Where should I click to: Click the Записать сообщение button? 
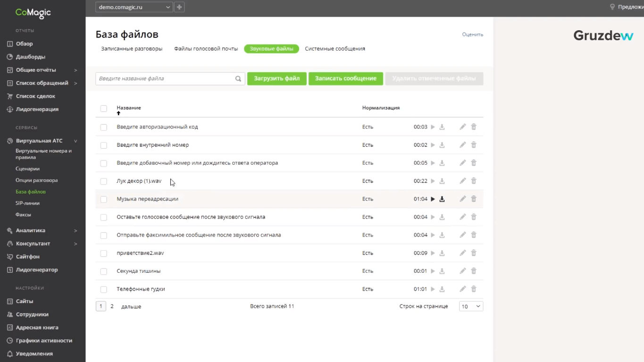(x=346, y=79)
